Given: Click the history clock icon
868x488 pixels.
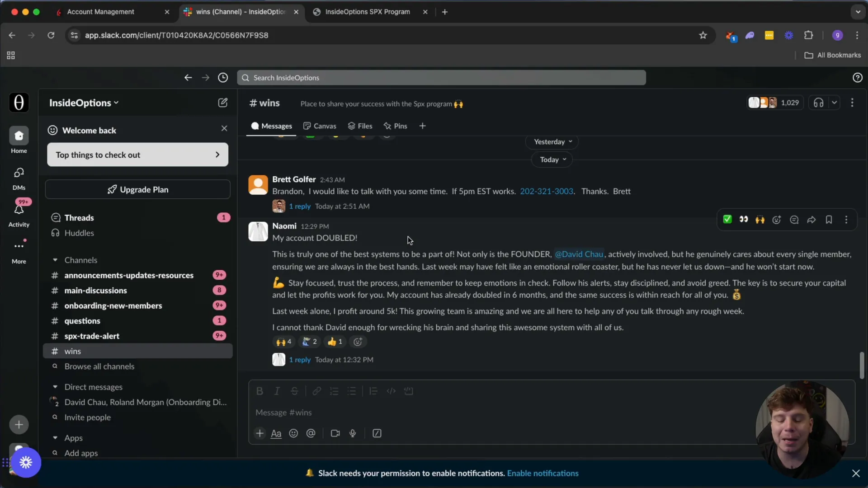Looking at the screenshot, I should (x=223, y=78).
